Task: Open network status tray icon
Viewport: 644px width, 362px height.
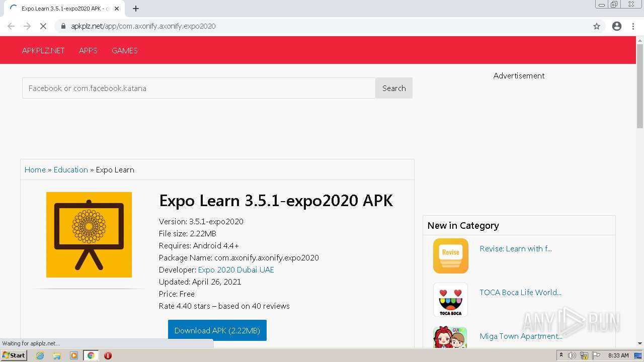Action: (584, 355)
